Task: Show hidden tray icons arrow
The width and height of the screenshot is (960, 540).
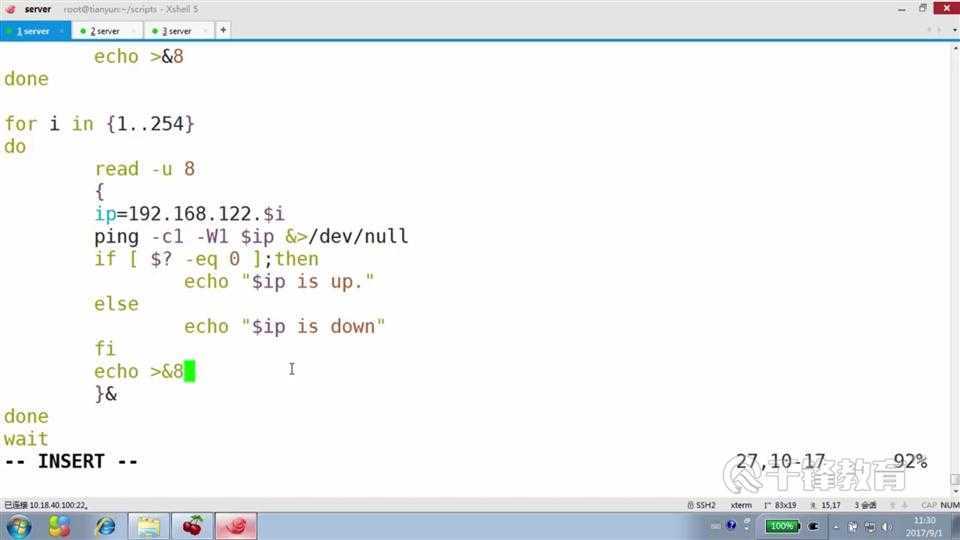Action: (x=836, y=527)
